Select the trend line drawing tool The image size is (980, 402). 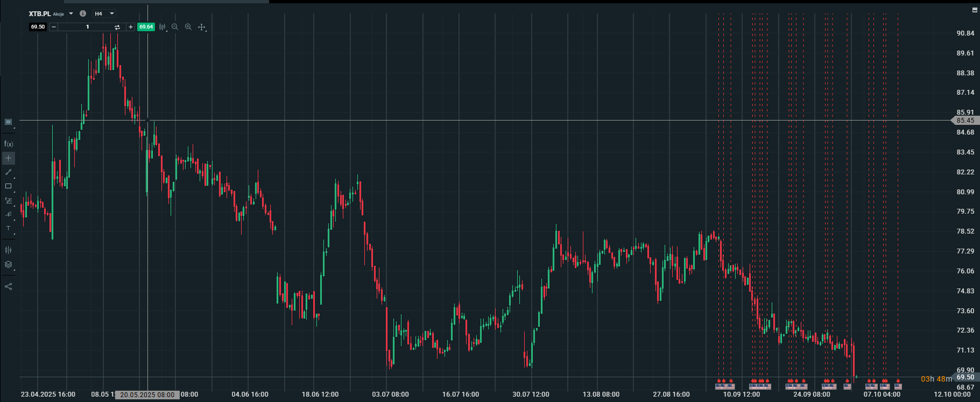(x=8, y=172)
